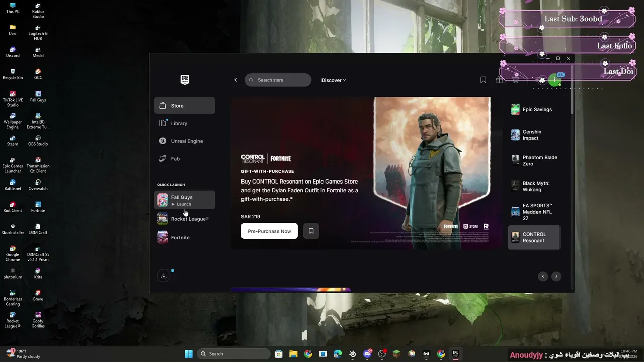The width and height of the screenshot is (644, 362).
Task: Open the Windows Start menu
Action: [189, 354]
